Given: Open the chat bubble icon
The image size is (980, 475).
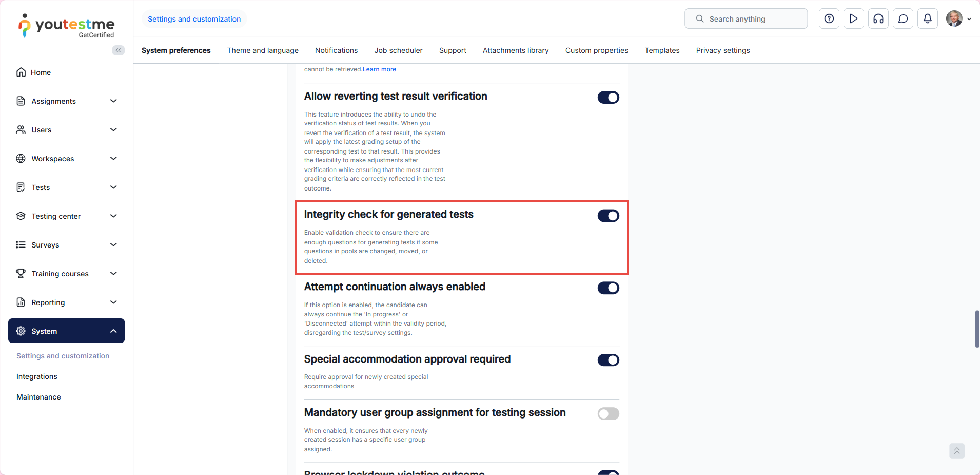Looking at the screenshot, I should 903,19.
